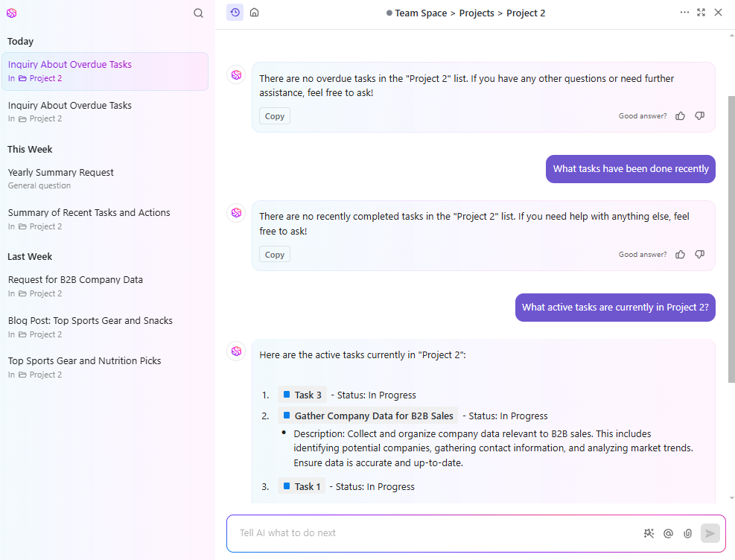Image resolution: width=735 pixels, height=560 pixels.
Task: Open AI prompt magic wand tool
Action: 649,533
